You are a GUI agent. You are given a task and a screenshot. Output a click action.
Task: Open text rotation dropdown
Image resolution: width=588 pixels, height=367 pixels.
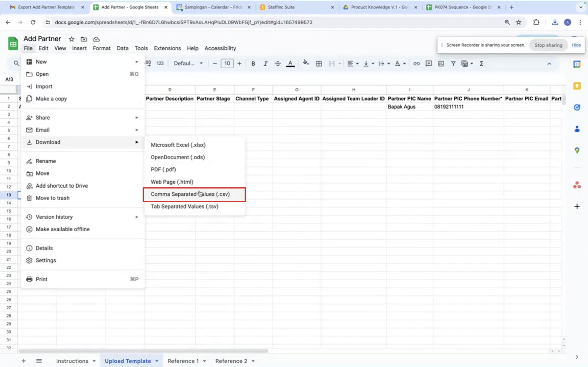pos(400,64)
